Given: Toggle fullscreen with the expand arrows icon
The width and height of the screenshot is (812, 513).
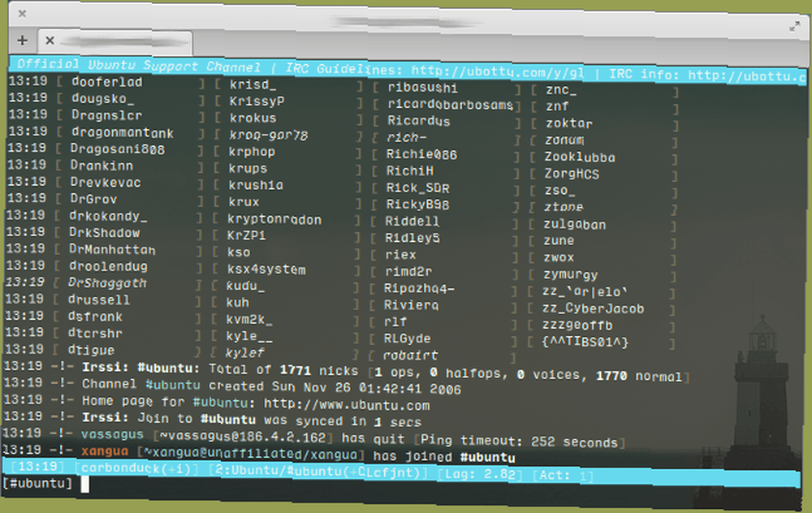Looking at the screenshot, I should 794,26.
